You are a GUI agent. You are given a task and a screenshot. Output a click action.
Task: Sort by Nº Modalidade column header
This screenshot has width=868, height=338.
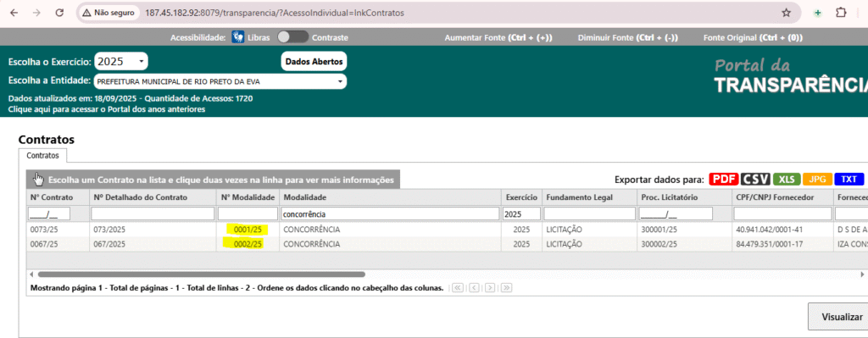point(248,197)
